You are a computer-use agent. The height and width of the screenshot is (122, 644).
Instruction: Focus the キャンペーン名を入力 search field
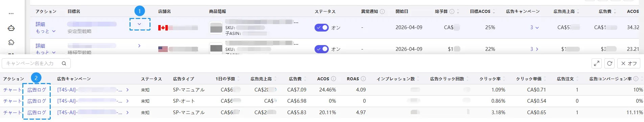36,63
